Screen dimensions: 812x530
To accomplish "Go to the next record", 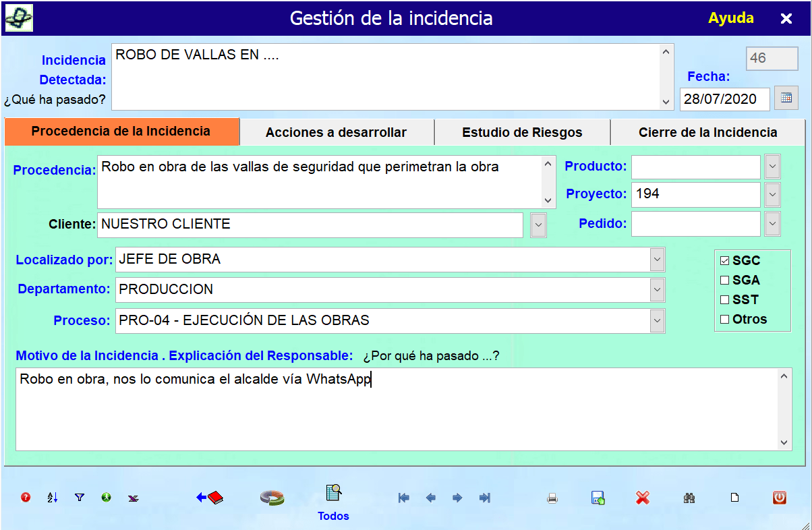I will [x=457, y=498].
